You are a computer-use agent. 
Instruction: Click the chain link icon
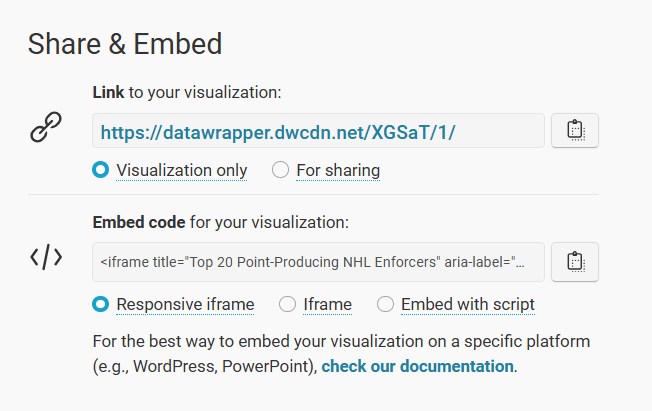(46, 127)
